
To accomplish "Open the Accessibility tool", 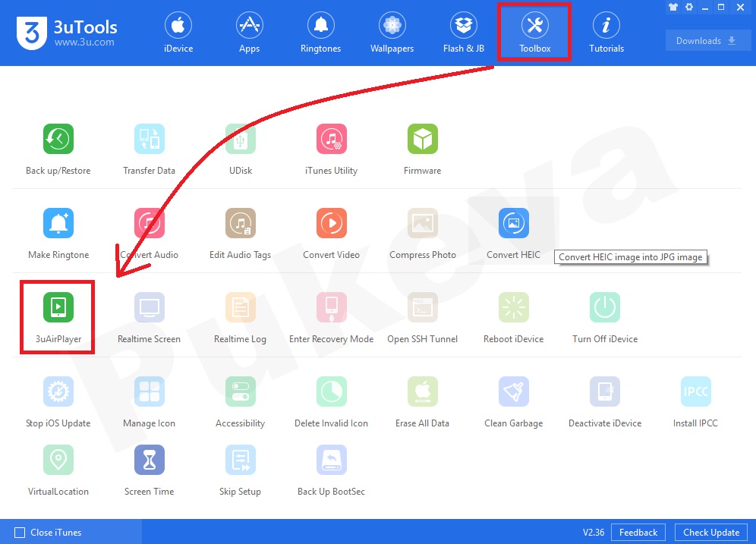I will (x=240, y=402).
